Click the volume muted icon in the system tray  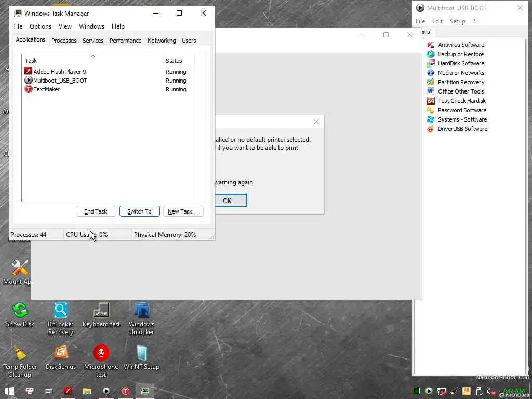pyautogui.click(x=490, y=391)
